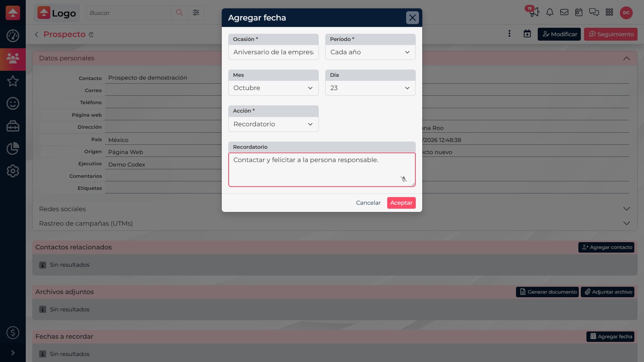Open the smiley face icon in sidebar

pos(13,103)
